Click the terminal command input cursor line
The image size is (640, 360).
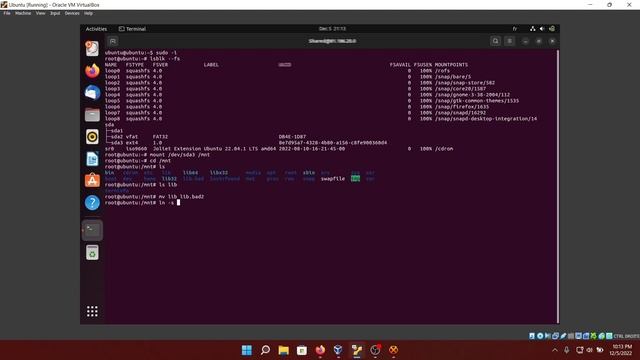point(142,202)
